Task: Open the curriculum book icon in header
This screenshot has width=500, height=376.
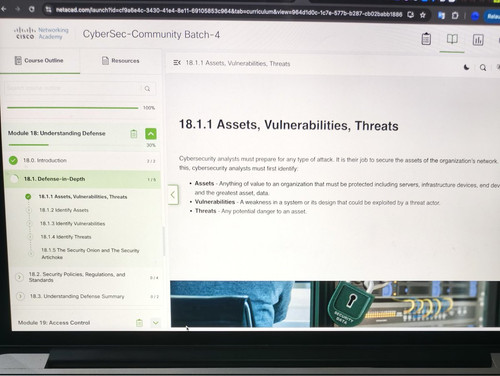Action: (452, 39)
